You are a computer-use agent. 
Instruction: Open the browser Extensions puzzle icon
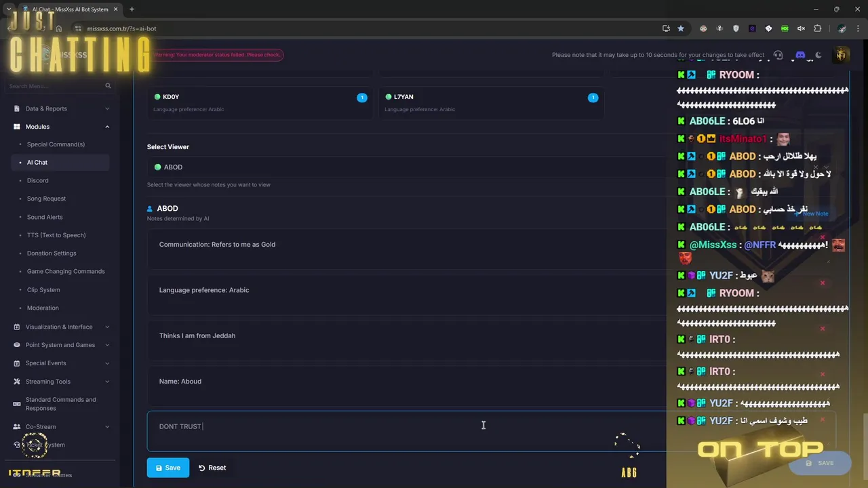[817, 28]
